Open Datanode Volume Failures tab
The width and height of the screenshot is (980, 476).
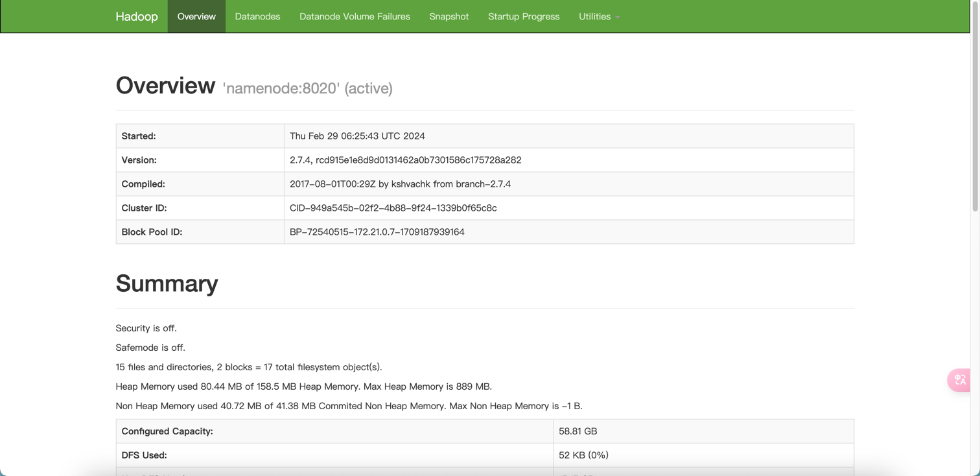click(x=355, y=16)
